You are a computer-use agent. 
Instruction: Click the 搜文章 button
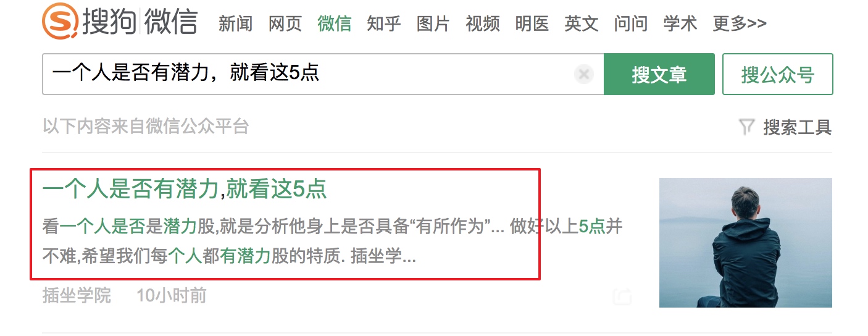[x=659, y=74]
